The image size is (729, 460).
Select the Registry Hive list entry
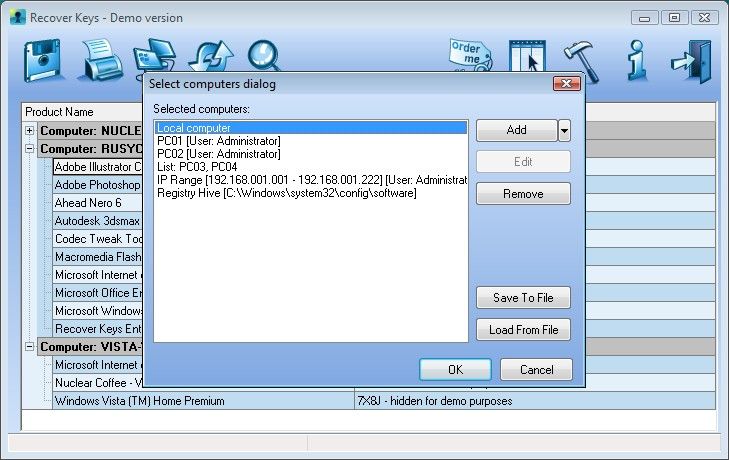click(x=286, y=193)
